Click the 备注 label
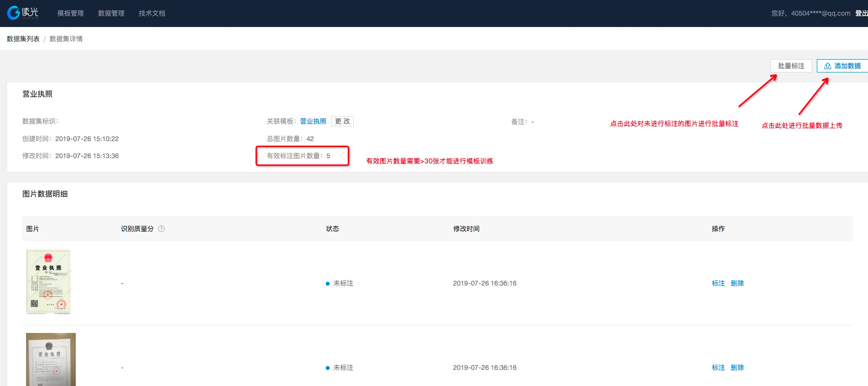Image resolution: width=868 pixels, height=386 pixels. (520, 122)
